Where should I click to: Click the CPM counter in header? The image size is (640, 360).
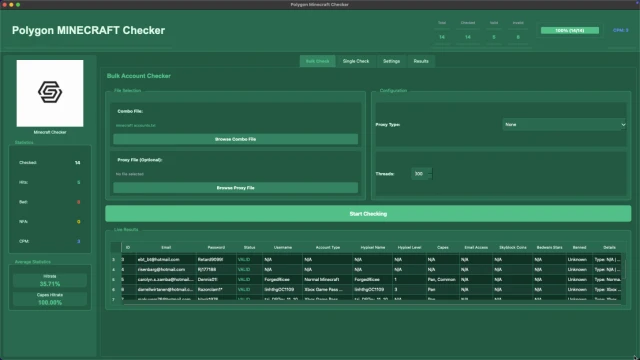pos(620,30)
